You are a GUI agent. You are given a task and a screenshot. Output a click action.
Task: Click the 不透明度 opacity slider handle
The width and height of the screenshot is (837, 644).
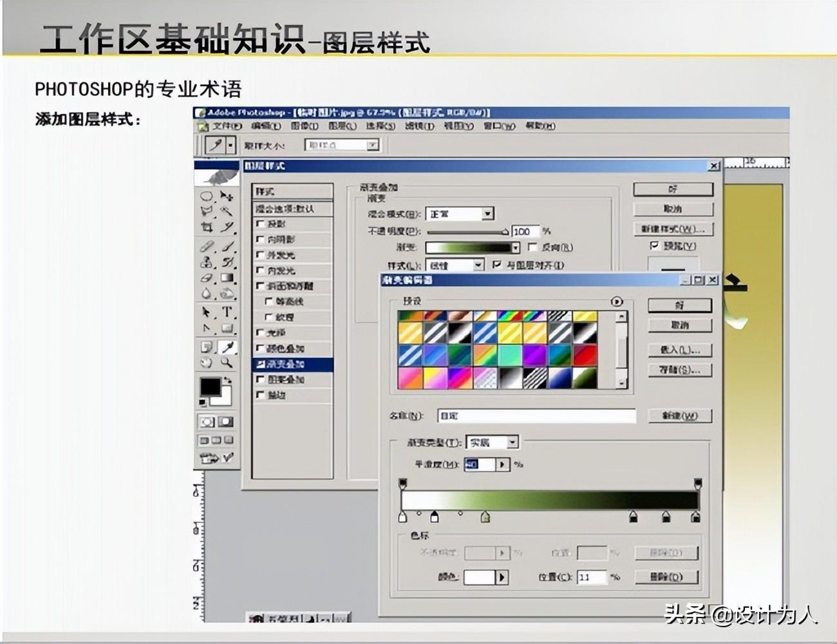point(505,232)
